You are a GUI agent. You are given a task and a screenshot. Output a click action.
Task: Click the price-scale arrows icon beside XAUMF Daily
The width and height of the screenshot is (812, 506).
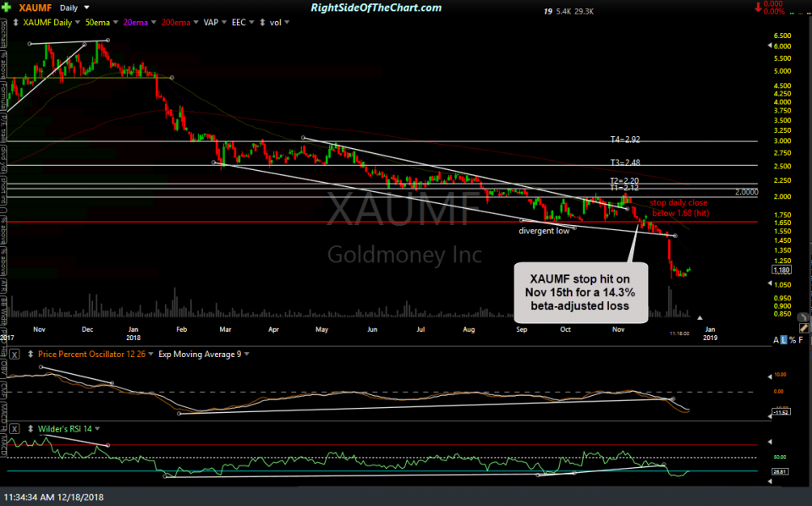click(x=14, y=22)
